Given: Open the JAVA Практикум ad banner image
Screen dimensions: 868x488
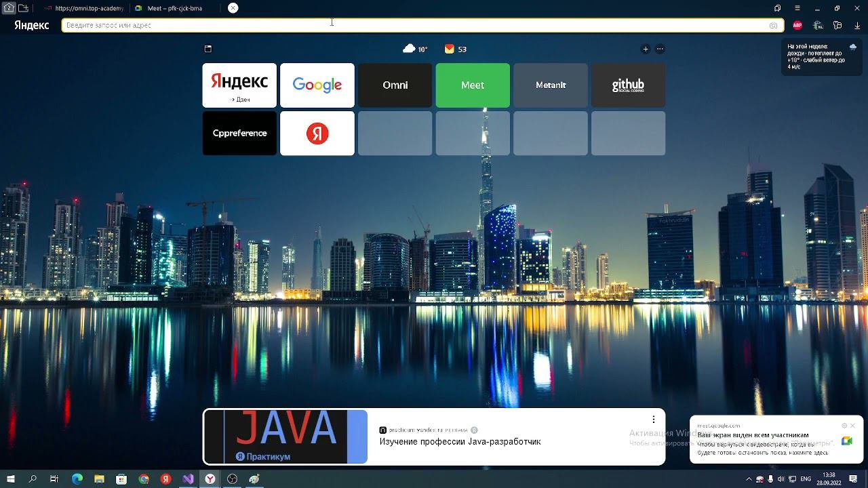Looking at the screenshot, I should (x=285, y=436).
